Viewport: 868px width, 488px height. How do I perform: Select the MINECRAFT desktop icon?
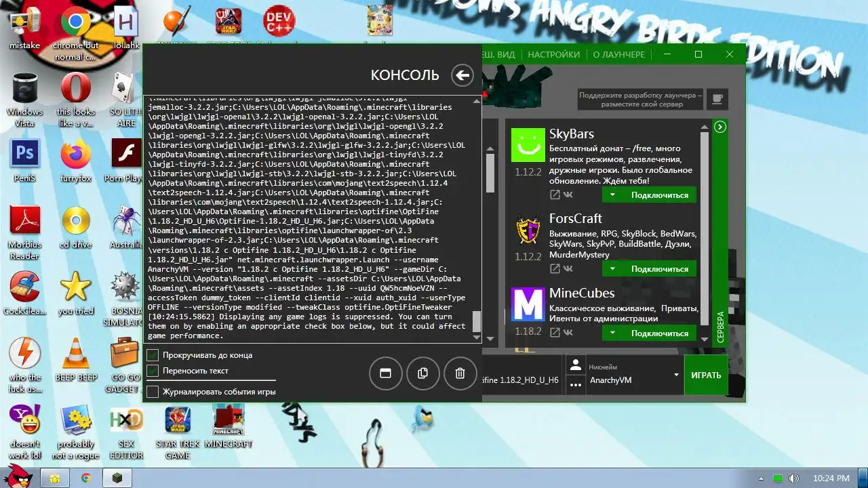[229, 427]
